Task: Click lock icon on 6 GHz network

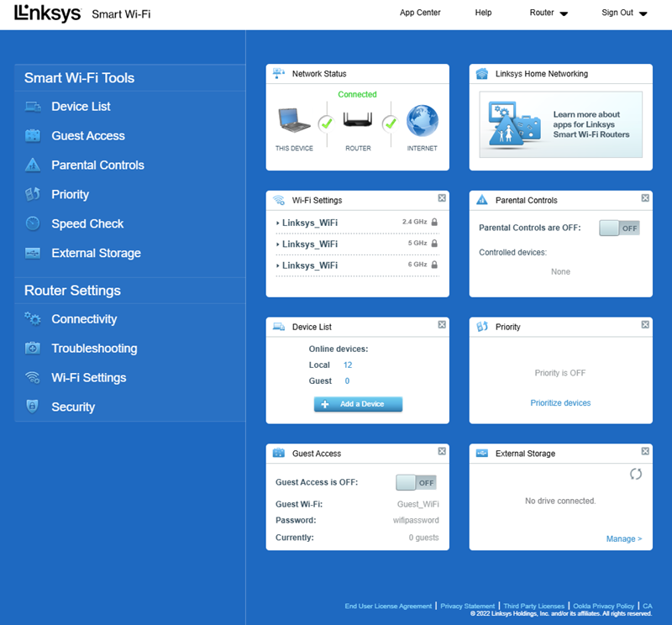Action: pyautogui.click(x=434, y=265)
